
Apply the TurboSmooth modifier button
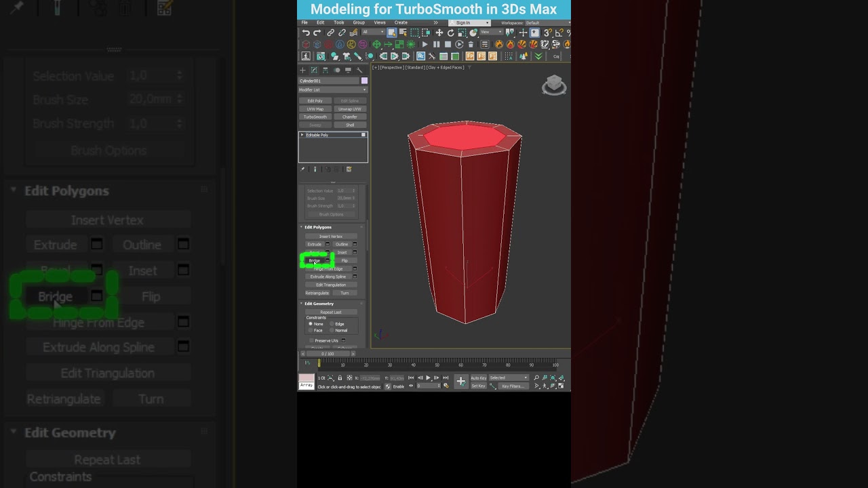coord(315,117)
